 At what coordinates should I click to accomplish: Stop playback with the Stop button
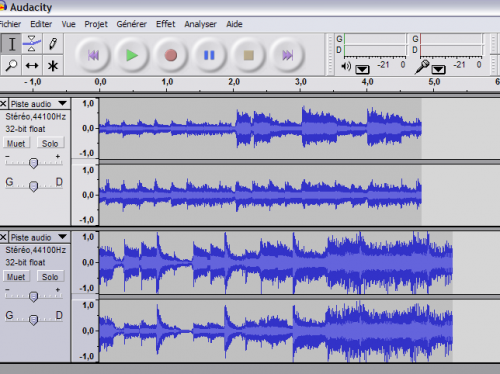[x=248, y=55]
